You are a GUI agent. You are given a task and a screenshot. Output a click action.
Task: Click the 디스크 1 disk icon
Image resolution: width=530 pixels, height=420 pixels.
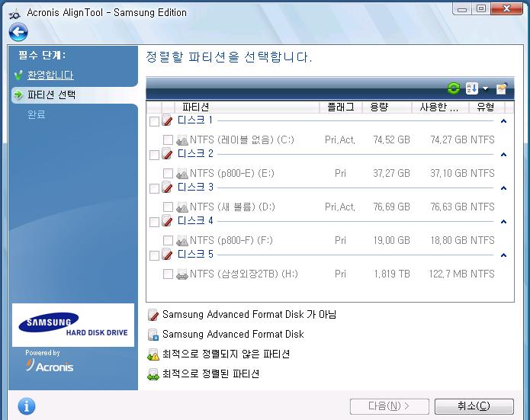pyautogui.click(x=168, y=121)
